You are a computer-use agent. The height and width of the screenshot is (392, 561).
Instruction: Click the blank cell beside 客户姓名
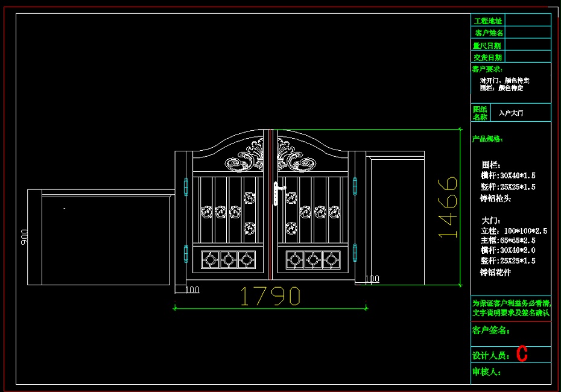(x=527, y=33)
